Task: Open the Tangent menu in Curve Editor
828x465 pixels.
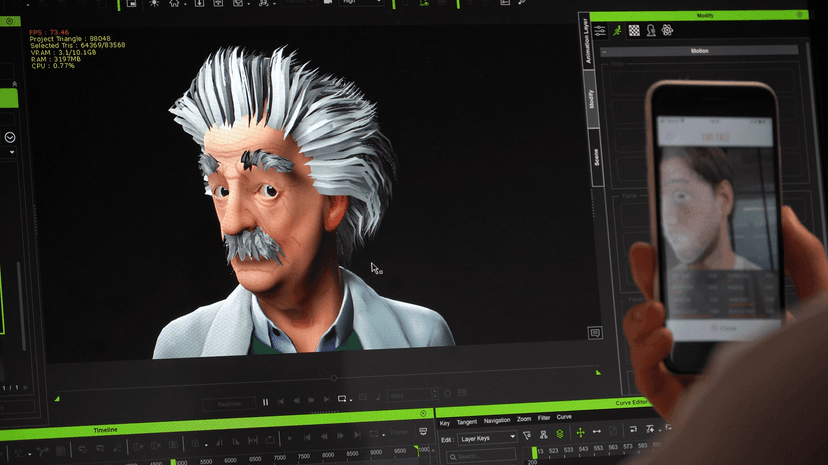Action: point(467,422)
